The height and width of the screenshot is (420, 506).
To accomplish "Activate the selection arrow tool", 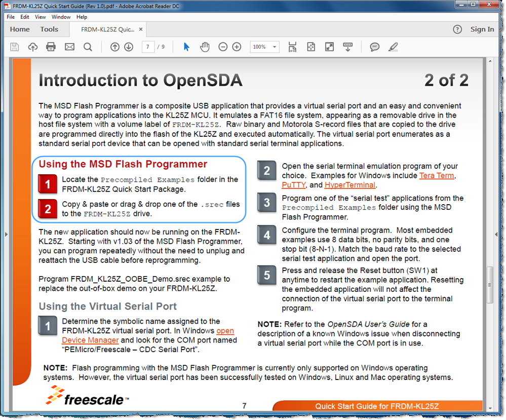I will point(186,47).
